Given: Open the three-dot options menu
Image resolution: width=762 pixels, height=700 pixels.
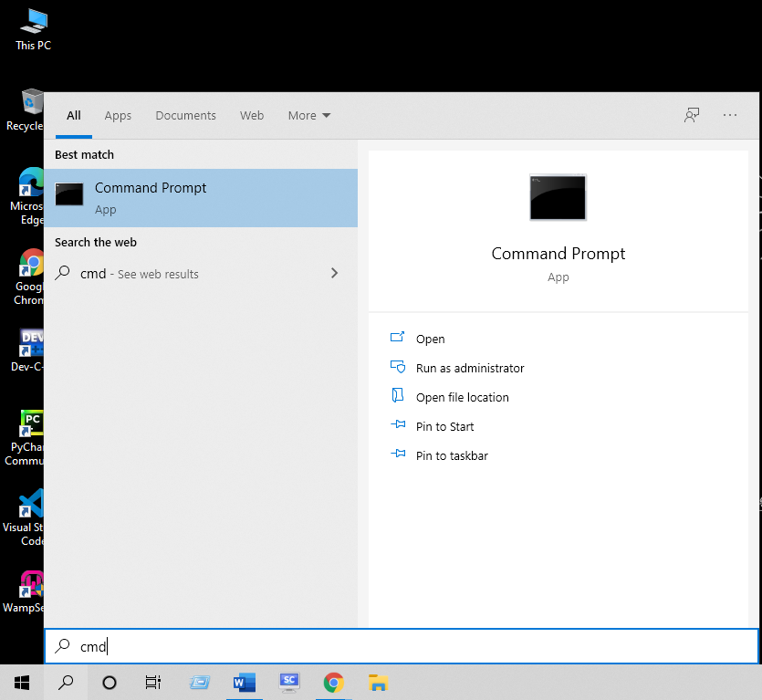Looking at the screenshot, I should pyautogui.click(x=730, y=115).
